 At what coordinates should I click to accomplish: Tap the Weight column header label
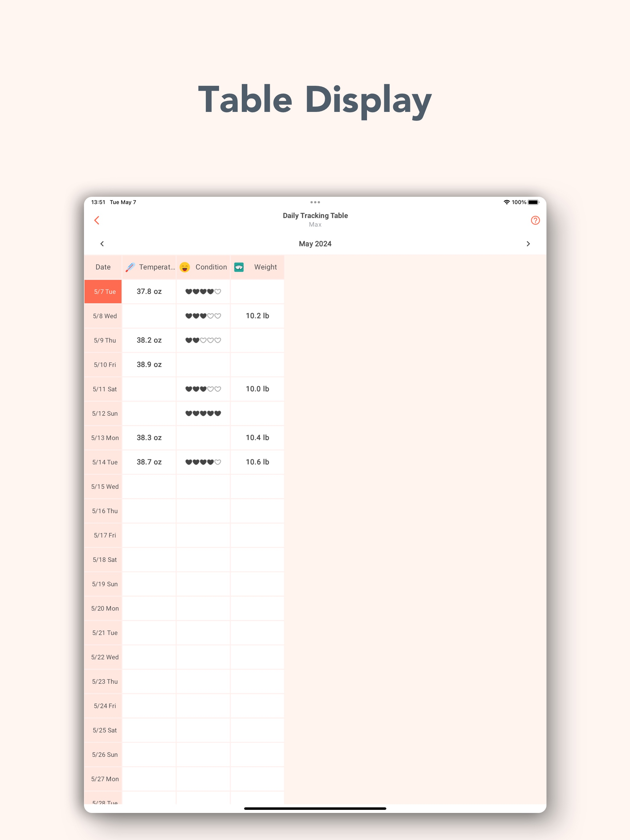click(x=265, y=267)
